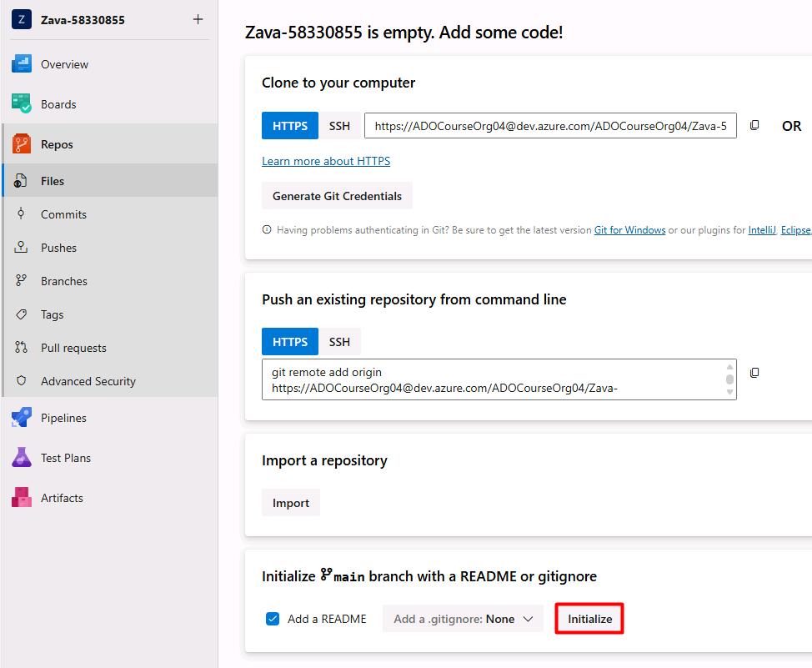This screenshot has width=812, height=668.
Task: Select HTTPS tab under Clone to your computer
Action: tap(290, 126)
